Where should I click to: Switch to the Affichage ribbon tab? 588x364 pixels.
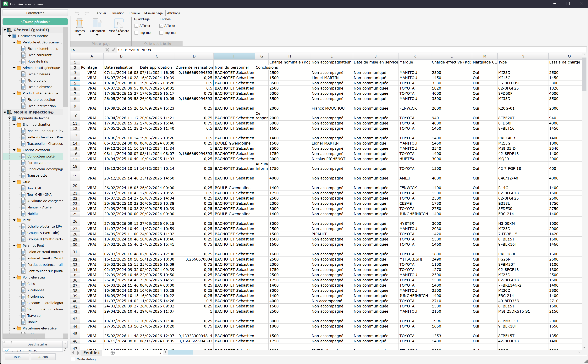click(x=173, y=13)
